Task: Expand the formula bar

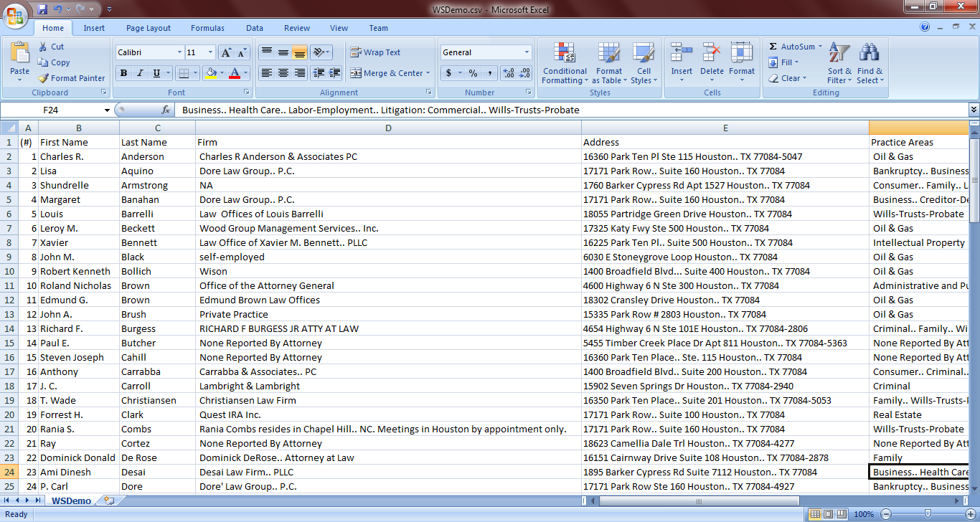Action: coord(974,110)
